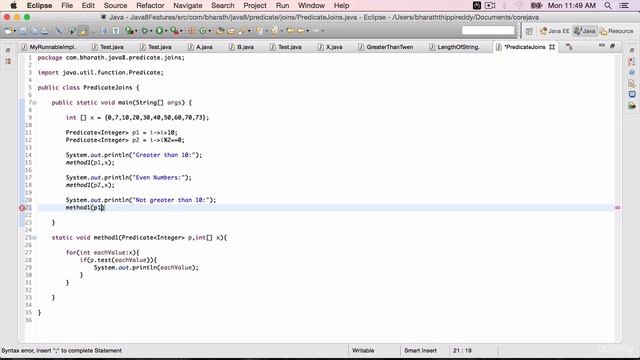Open the X.java editor tab

coord(330,47)
